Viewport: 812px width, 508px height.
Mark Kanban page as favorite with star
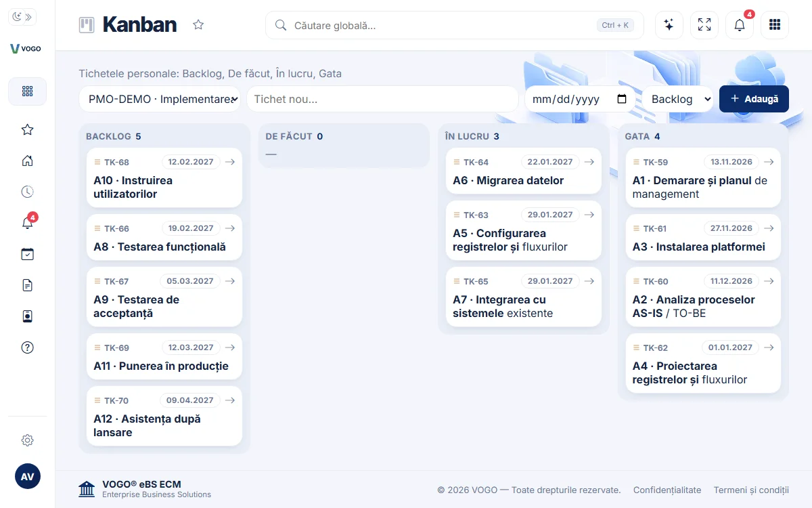[198, 25]
